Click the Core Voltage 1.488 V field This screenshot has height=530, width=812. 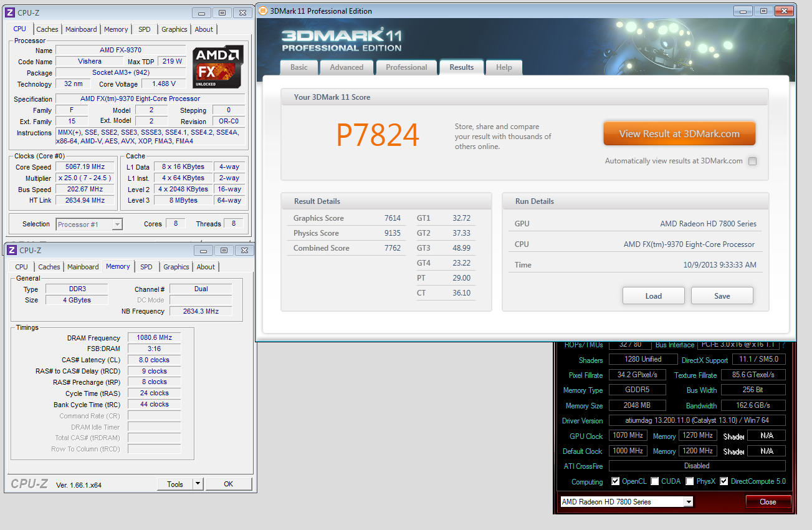tap(164, 84)
